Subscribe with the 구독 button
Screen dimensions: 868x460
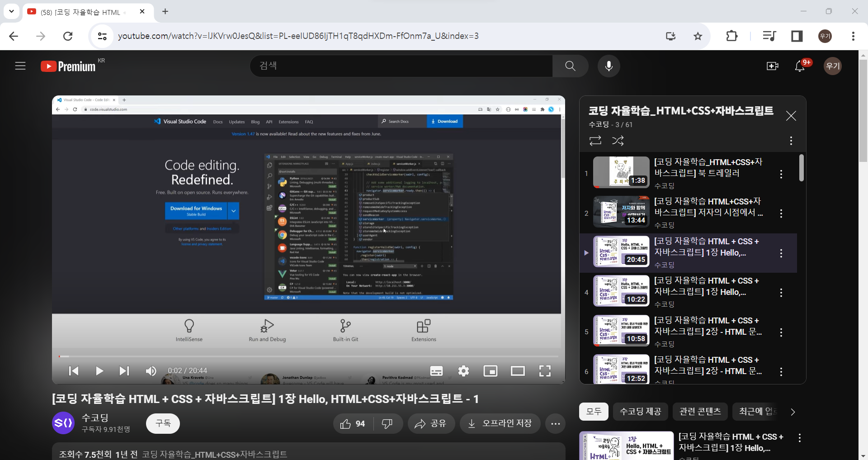pyautogui.click(x=163, y=423)
